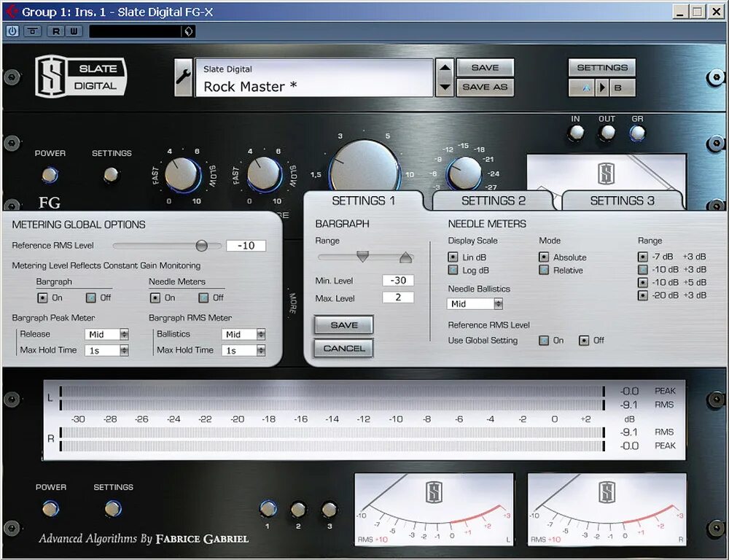729x560 pixels.
Task: Click the B compare slot button
Action: [622, 87]
